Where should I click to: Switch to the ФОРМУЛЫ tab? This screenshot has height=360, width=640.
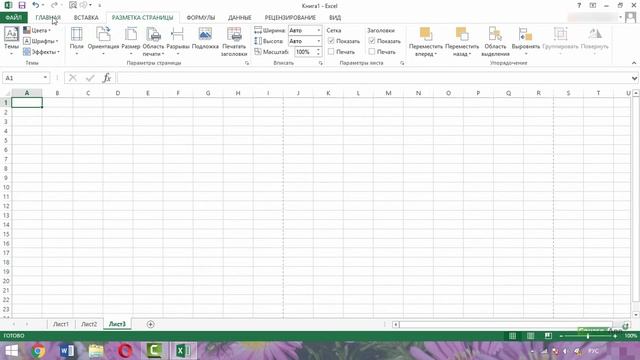click(x=200, y=18)
